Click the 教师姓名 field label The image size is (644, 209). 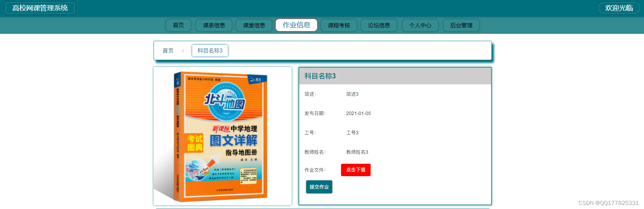315,152
